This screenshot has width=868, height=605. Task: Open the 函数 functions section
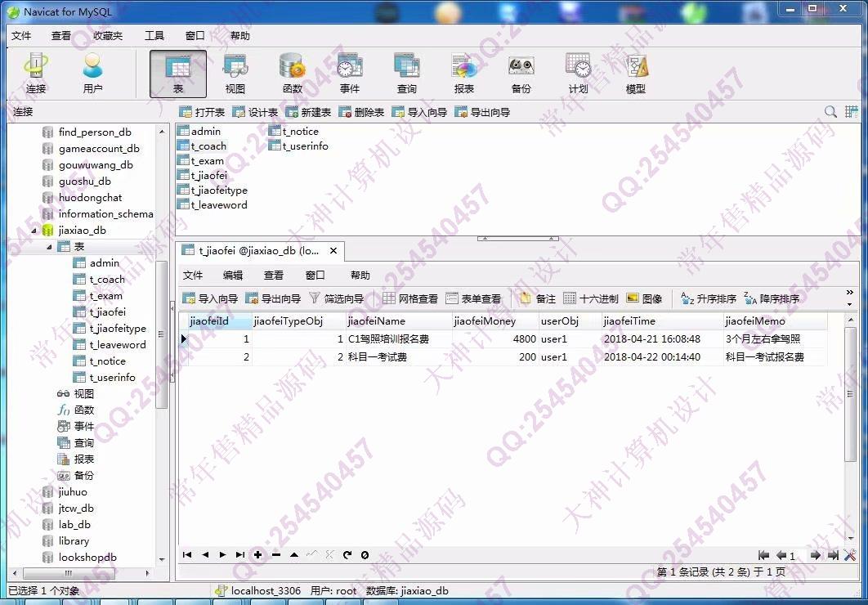pos(293,74)
